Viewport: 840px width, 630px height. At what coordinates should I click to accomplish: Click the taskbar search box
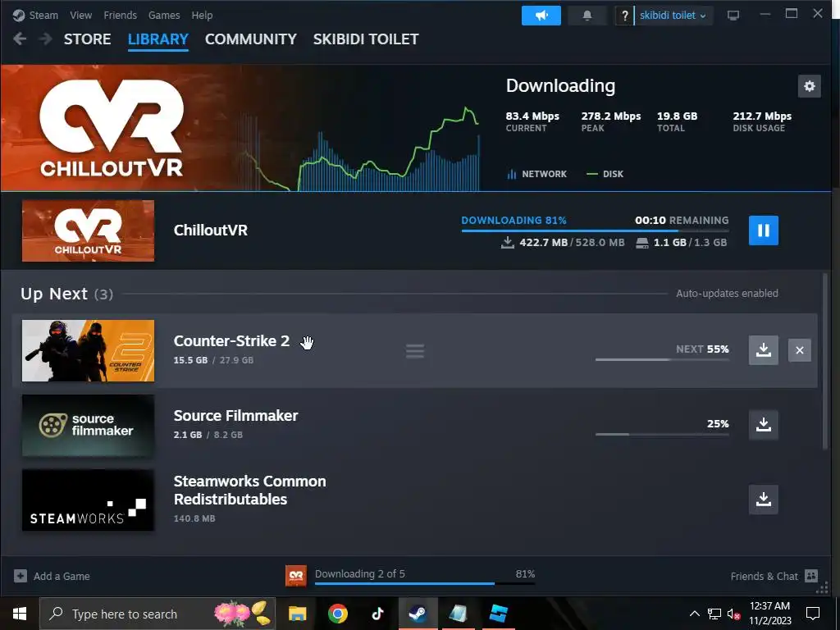(x=157, y=614)
